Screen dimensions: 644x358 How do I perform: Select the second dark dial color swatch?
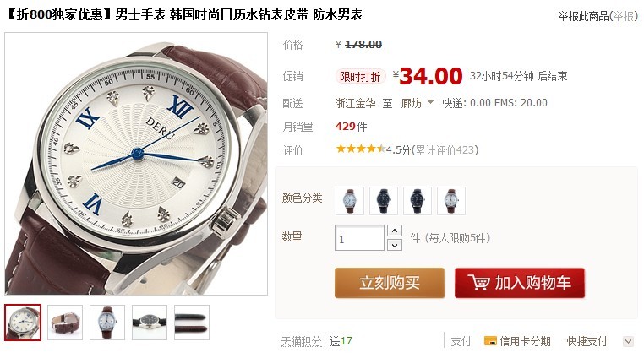pos(384,201)
